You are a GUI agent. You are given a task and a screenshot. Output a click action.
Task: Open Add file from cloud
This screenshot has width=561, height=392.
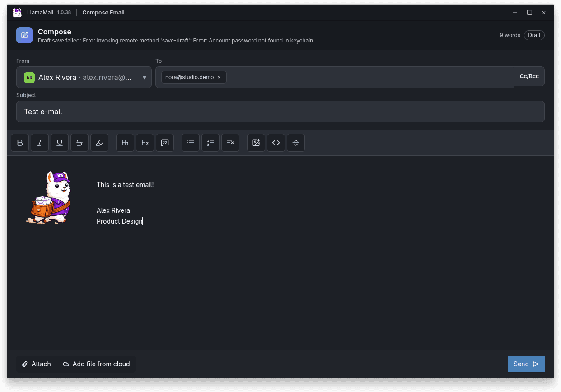point(96,364)
